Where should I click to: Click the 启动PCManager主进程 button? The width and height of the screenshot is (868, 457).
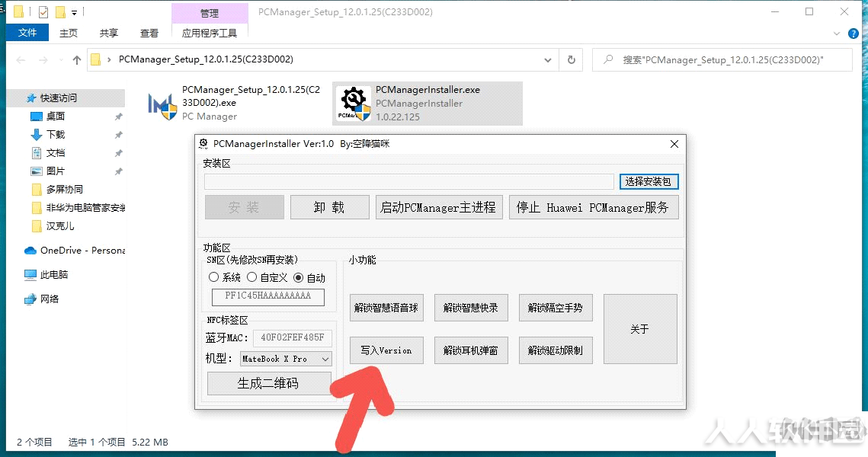pyautogui.click(x=438, y=207)
